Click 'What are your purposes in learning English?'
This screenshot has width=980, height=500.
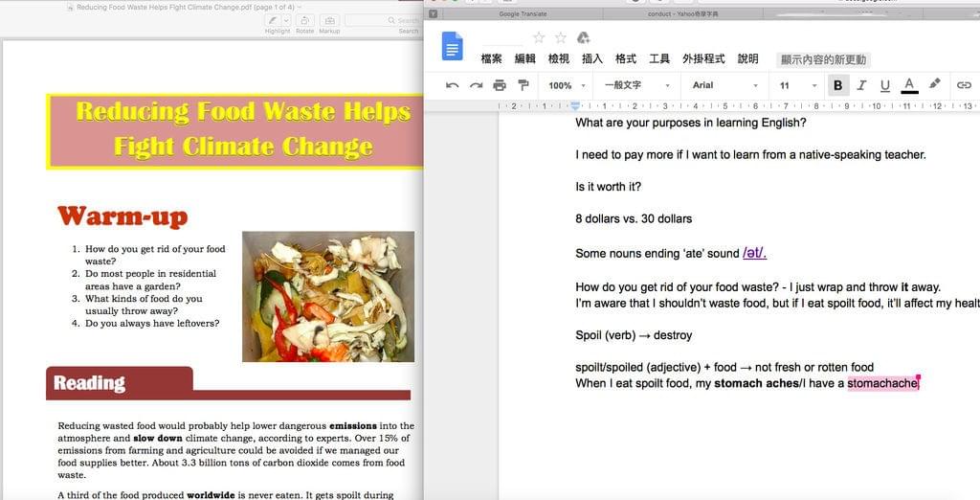pyautogui.click(x=691, y=123)
